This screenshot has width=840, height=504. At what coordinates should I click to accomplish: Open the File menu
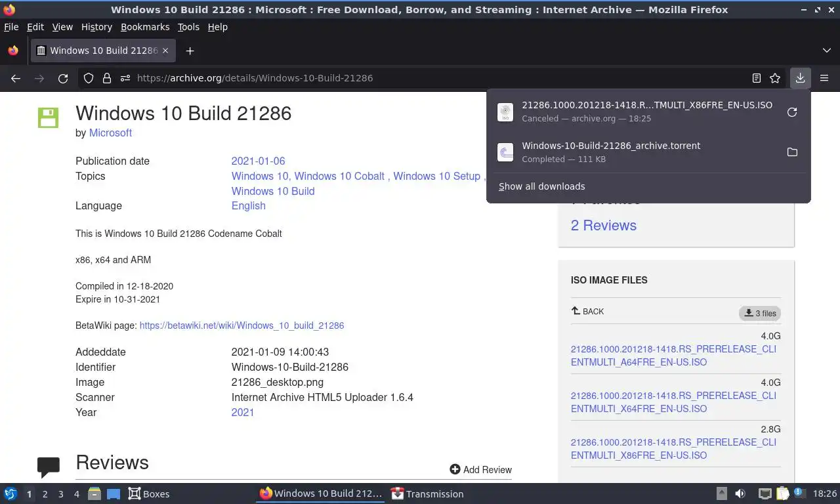coord(11,27)
